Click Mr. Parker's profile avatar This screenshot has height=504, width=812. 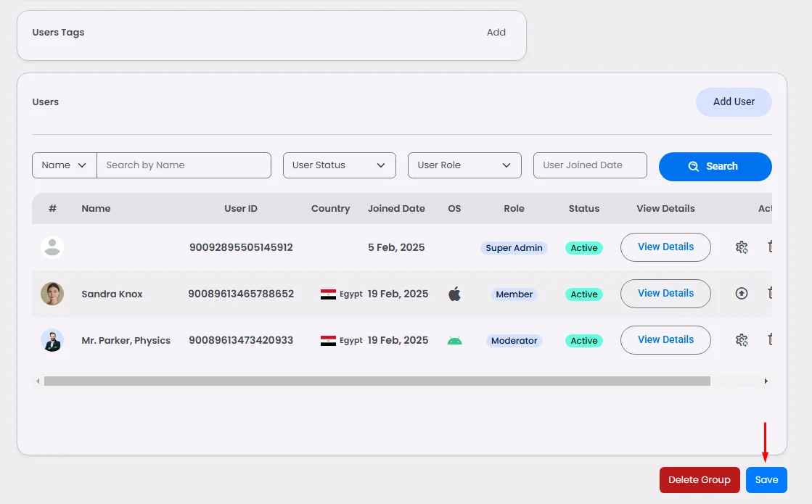tap(52, 340)
